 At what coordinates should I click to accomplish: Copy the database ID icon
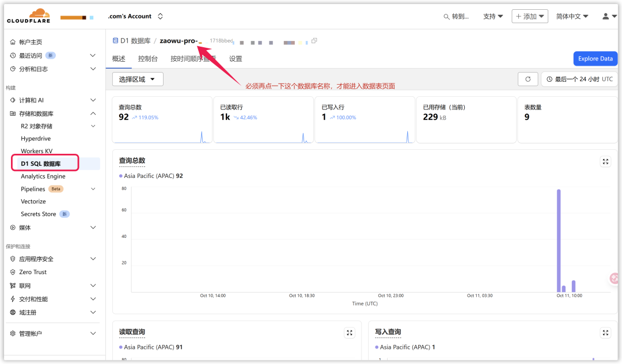(314, 41)
